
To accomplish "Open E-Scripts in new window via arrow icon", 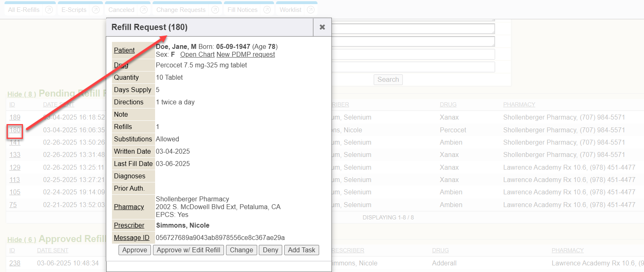I will tap(96, 10).
